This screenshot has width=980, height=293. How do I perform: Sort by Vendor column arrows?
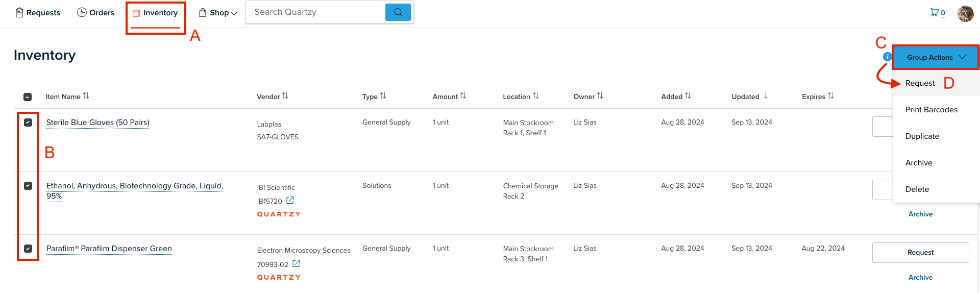[285, 96]
